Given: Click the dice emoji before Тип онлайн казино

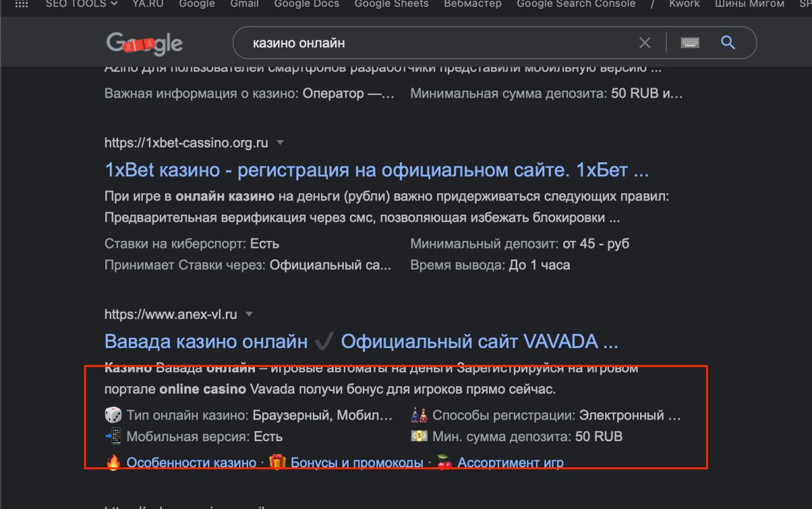Looking at the screenshot, I should (113, 416).
